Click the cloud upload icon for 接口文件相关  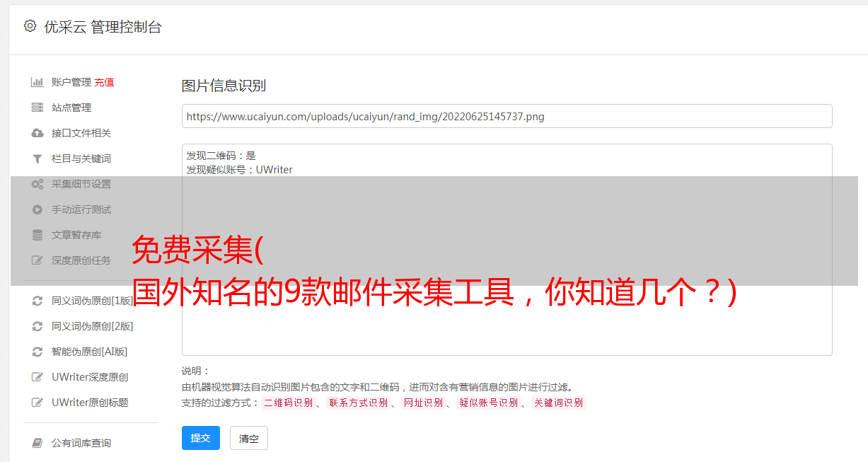37,133
